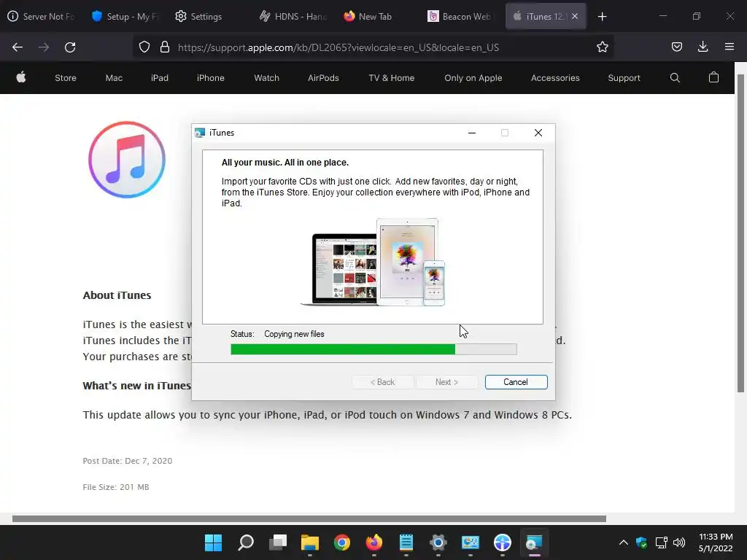
Task: Switch to iTunes installer on taskbar
Action: 535,542
